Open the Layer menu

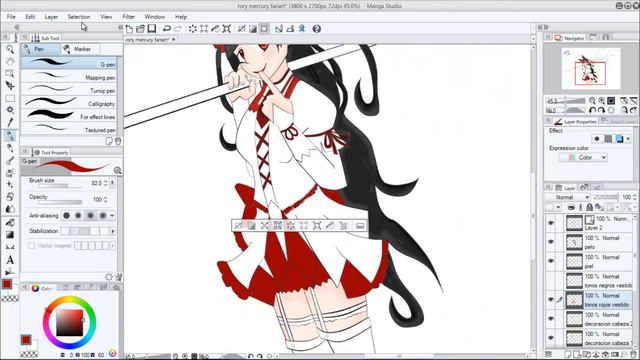(51, 17)
